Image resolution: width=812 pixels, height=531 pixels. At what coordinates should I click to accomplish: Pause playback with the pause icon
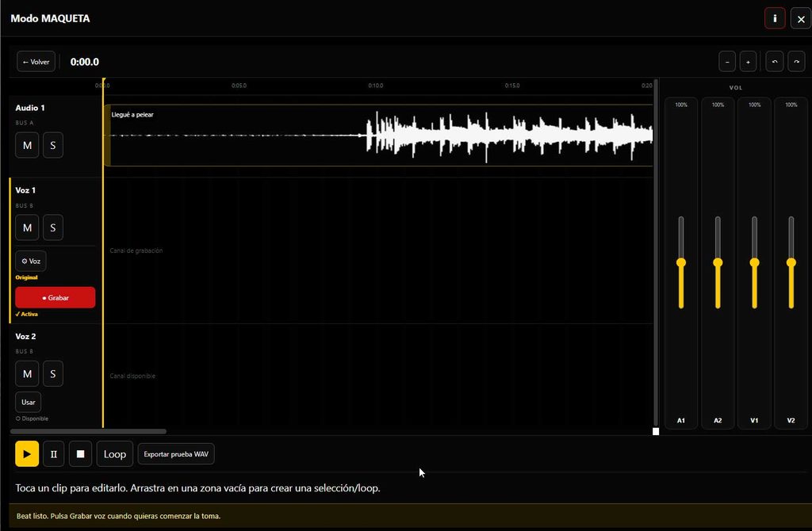point(53,454)
